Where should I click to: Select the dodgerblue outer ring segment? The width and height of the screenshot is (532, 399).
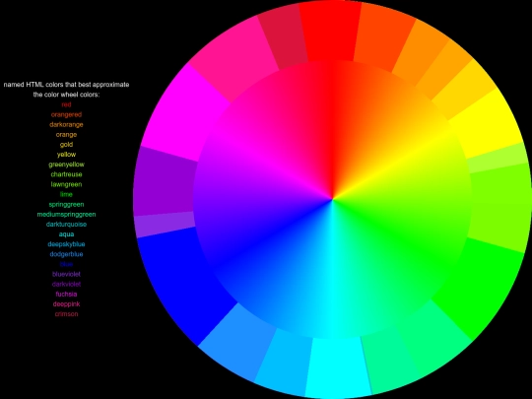point(237,343)
